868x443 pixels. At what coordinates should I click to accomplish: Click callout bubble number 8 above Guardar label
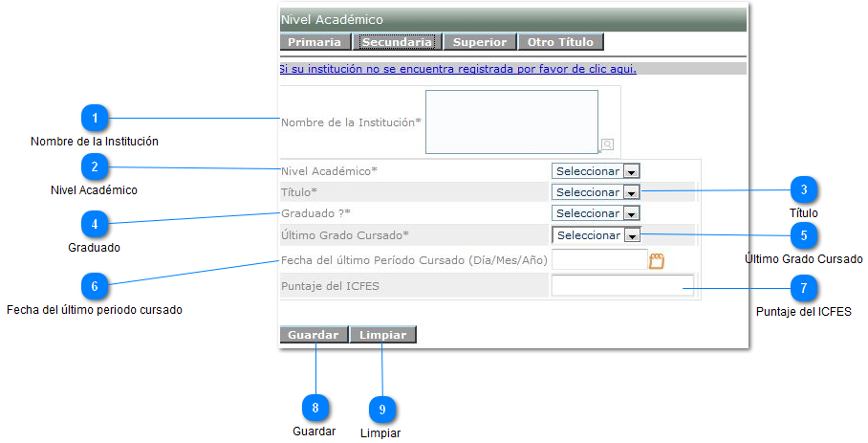(x=314, y=407)
